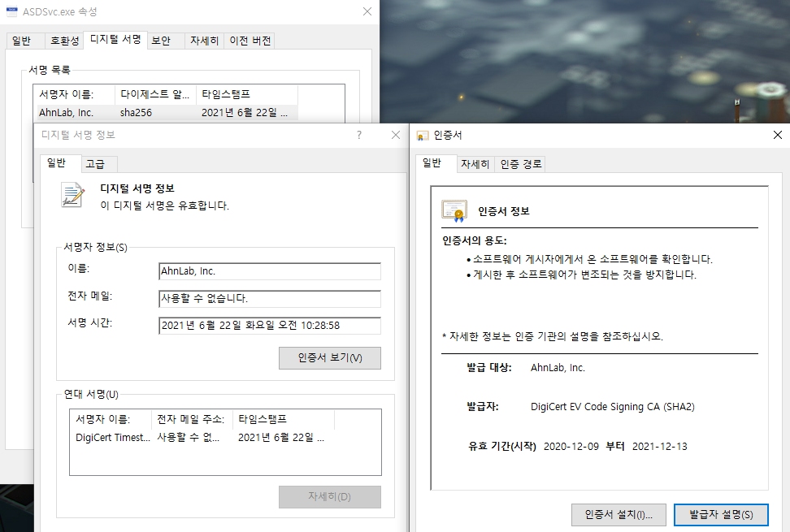Click the ASDSvc.exe properties title icon

point(12,11)
